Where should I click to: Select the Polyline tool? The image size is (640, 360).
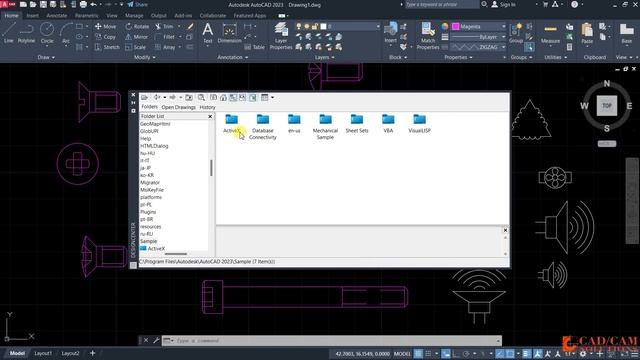(26, 33)
